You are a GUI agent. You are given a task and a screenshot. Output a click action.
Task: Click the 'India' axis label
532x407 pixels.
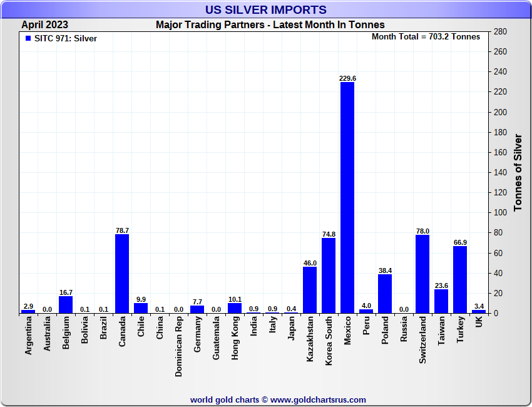(x=253, y=326)
